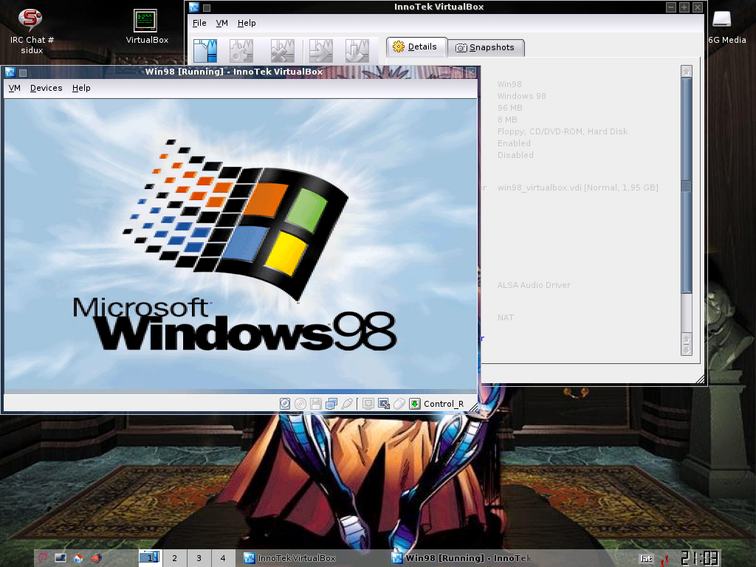Image resolution: width=756 pixels, height=567 pixels.
Task: Open Help menu in Win98 running window
Action: (x=81, y=88)
